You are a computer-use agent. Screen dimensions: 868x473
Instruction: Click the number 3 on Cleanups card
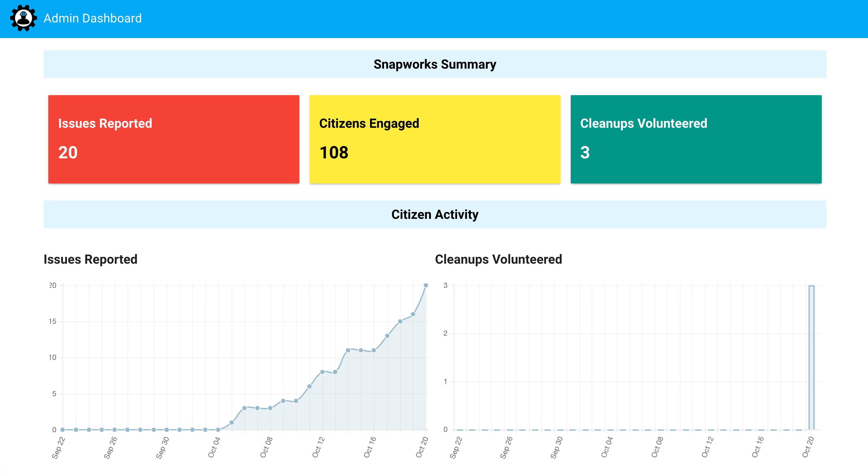(585, 152)
